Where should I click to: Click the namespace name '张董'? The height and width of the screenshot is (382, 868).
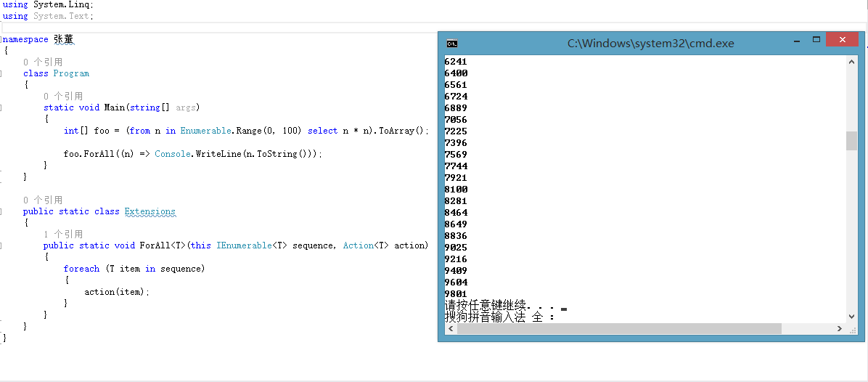(64, 39)
